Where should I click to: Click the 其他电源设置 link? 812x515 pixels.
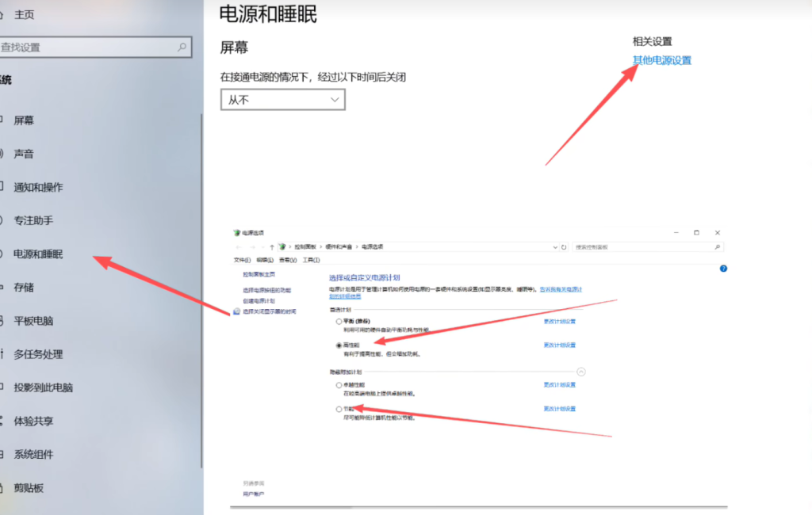(x=661, y=60)
